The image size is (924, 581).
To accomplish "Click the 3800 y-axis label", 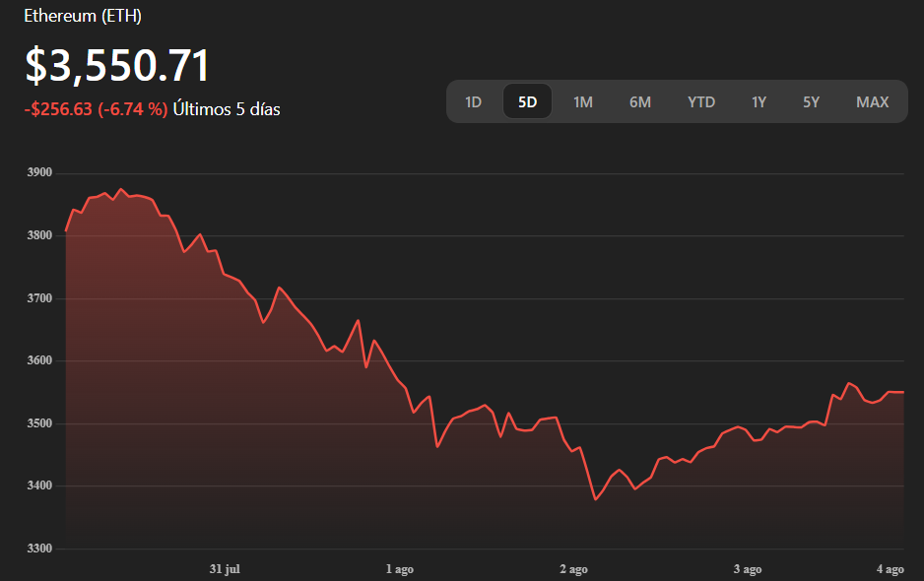I will 39,235.
